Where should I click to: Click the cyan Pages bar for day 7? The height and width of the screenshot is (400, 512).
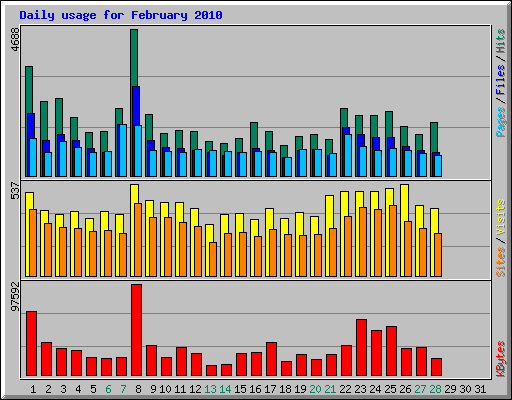[x=123, y=150]
